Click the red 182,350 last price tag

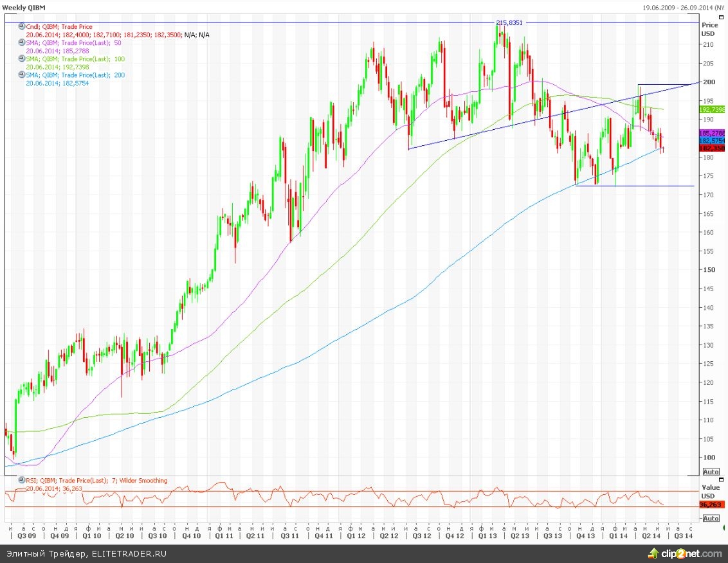pyautogui.click(x=712, y=148)
